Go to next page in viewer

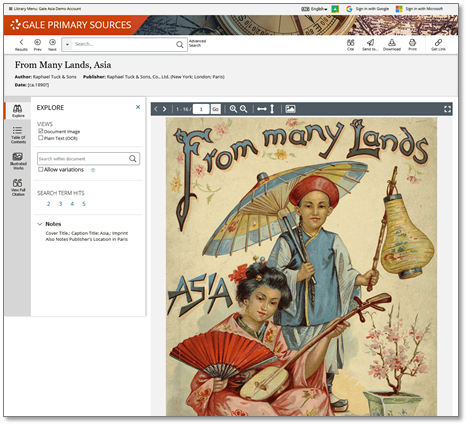[164, 109]
